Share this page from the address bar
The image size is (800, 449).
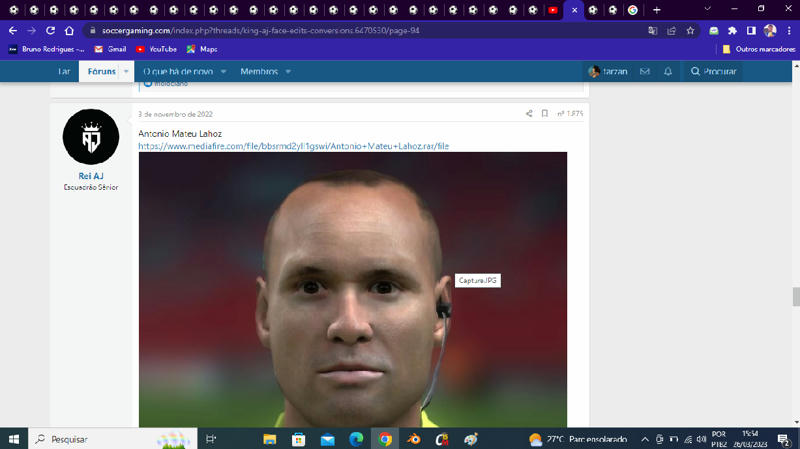(671, 31)
